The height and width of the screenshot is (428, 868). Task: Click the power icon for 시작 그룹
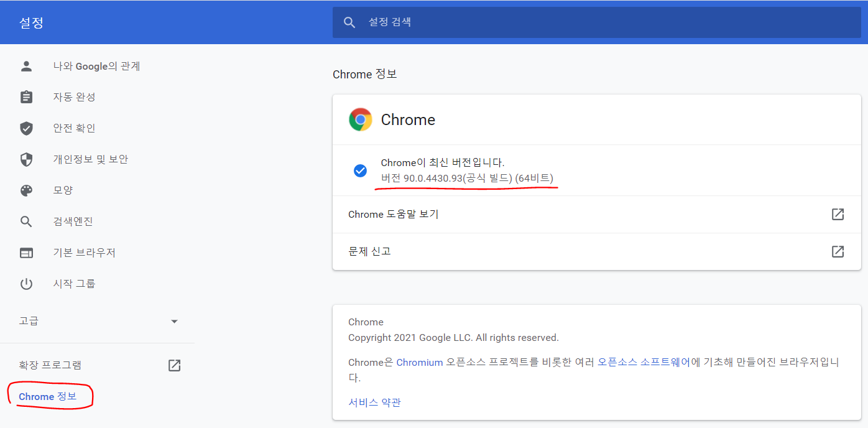click(x=26, y=284)
